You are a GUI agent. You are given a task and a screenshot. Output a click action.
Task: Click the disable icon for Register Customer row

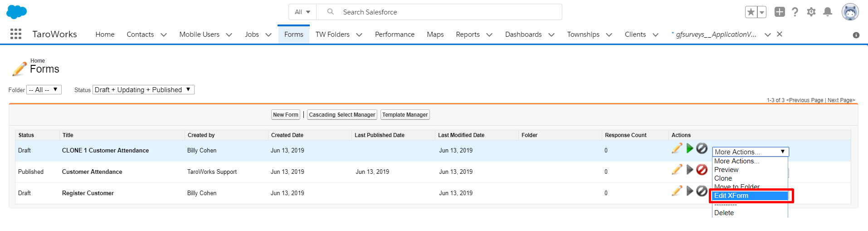tap(702, 191)
